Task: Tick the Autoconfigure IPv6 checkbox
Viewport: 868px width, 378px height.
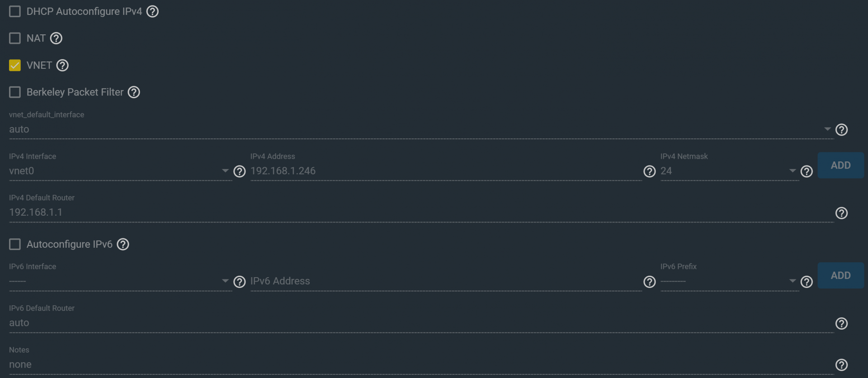Action: tap(15, 244)
